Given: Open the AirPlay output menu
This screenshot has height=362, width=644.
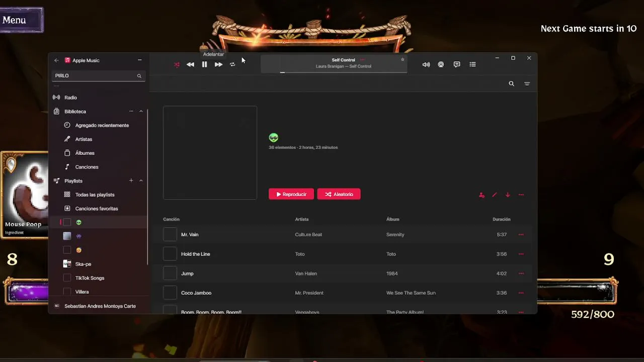Looking at the screenshot, I should [441, 65].
